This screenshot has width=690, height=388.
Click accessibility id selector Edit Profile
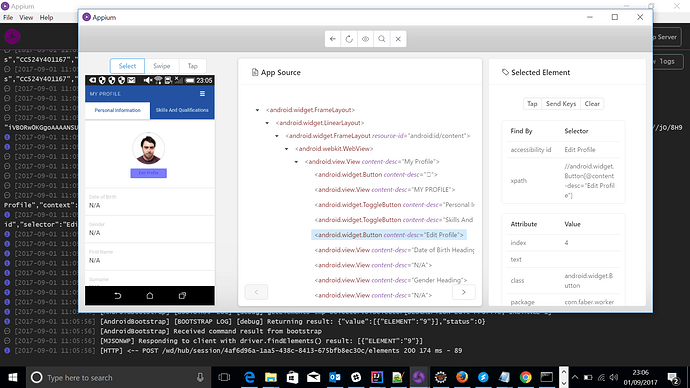tap(580, 150)
